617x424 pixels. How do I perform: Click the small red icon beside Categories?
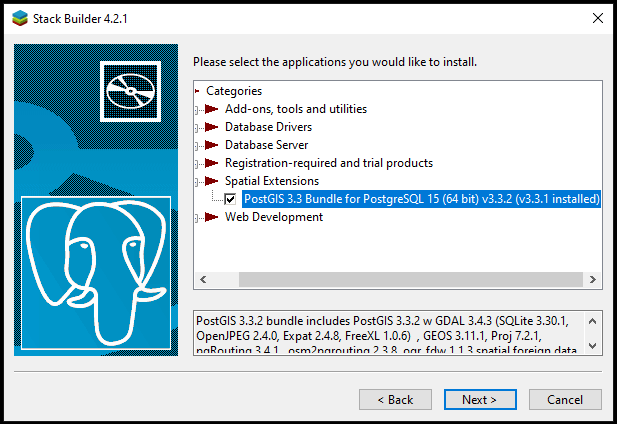click(x=197, y=91)
